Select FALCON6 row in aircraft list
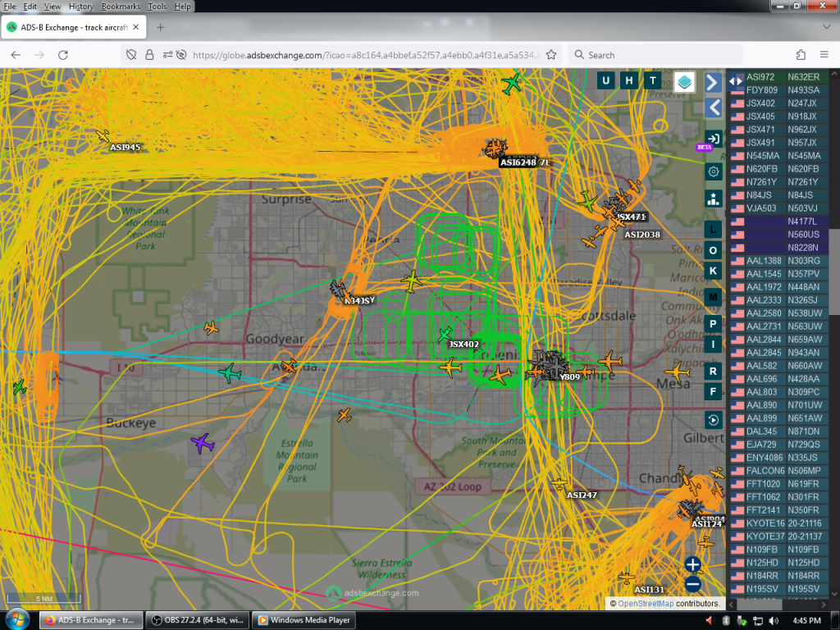Screen dimensions: 840x630 click(x=779, y=471)
